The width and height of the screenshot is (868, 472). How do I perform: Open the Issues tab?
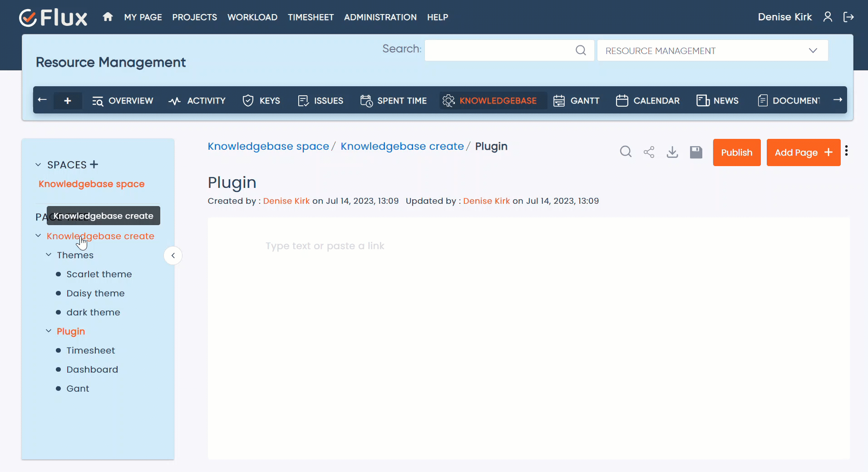[321, 101]
